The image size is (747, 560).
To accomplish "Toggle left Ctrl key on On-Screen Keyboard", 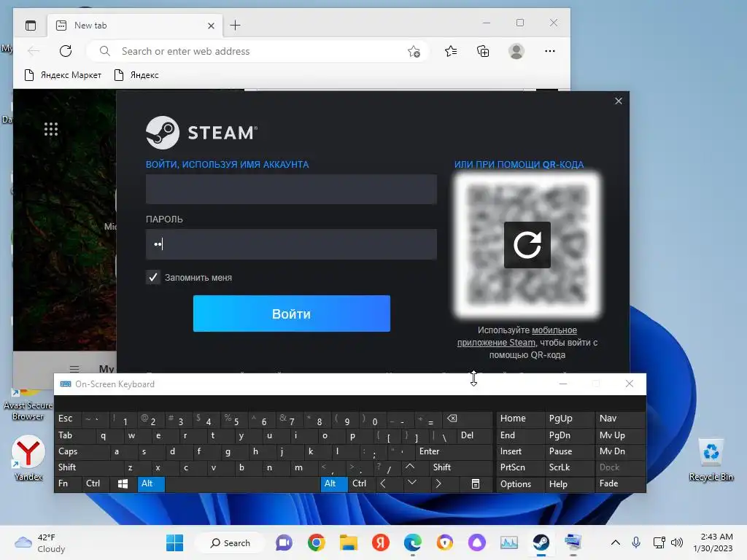I will coord(96,483).
